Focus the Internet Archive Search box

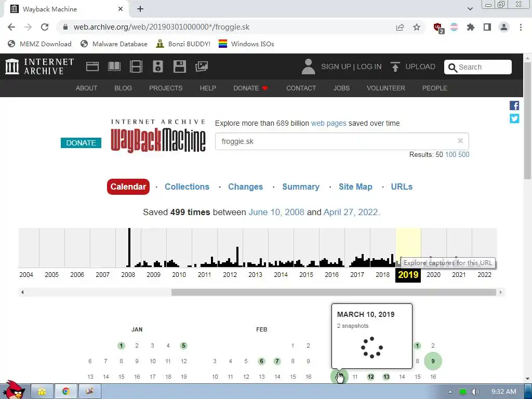[478, 67]
